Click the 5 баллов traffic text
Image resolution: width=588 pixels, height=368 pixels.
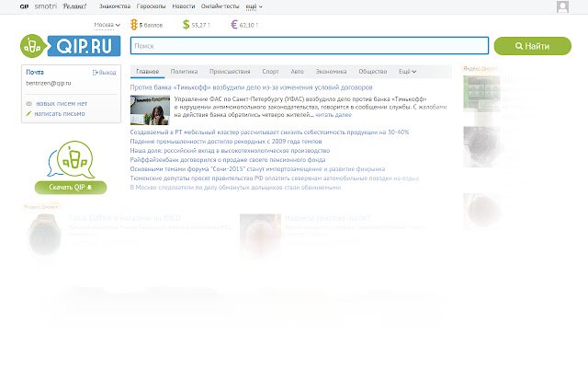[151, 25]
